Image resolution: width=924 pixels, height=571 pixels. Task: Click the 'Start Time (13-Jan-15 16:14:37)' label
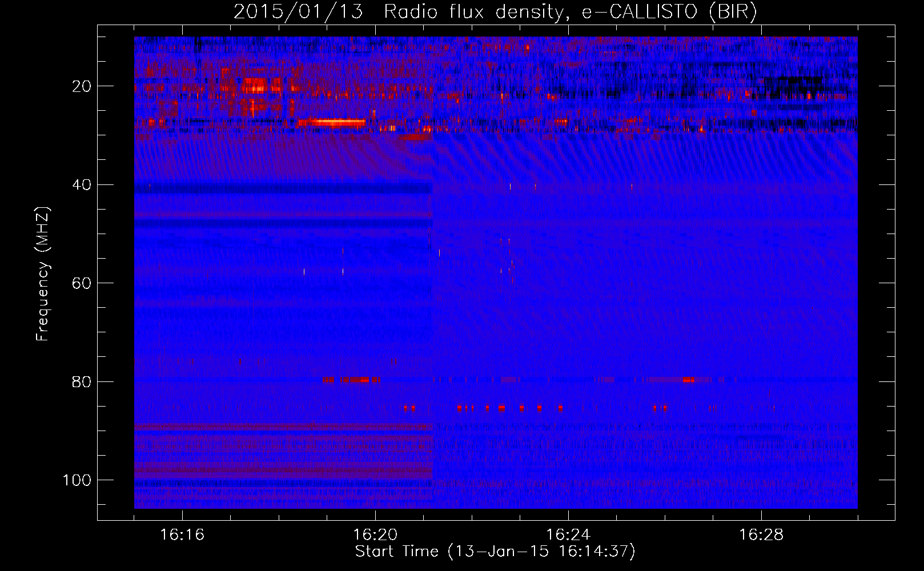[495, 552]
